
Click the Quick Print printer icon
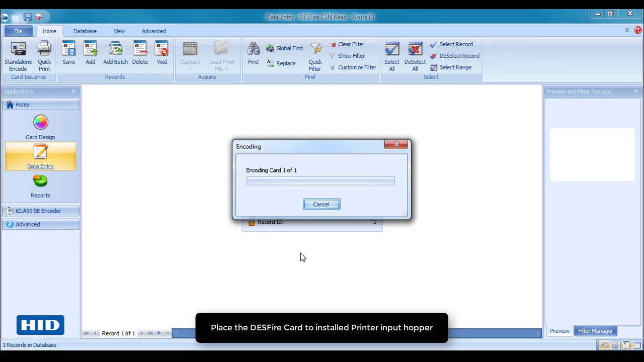44,49
